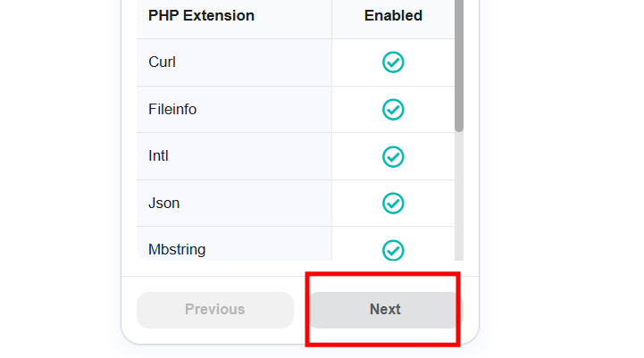Grab the extensions list scrollbar thumb

pyautogui.click(x=459, y=66)
